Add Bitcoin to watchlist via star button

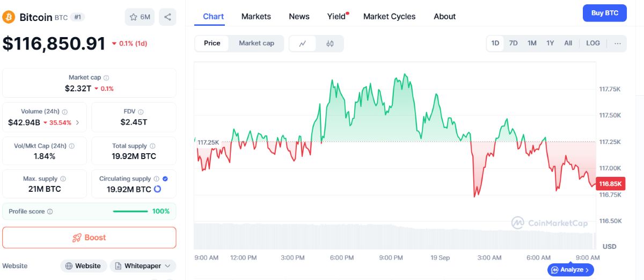tap(140, 17)
